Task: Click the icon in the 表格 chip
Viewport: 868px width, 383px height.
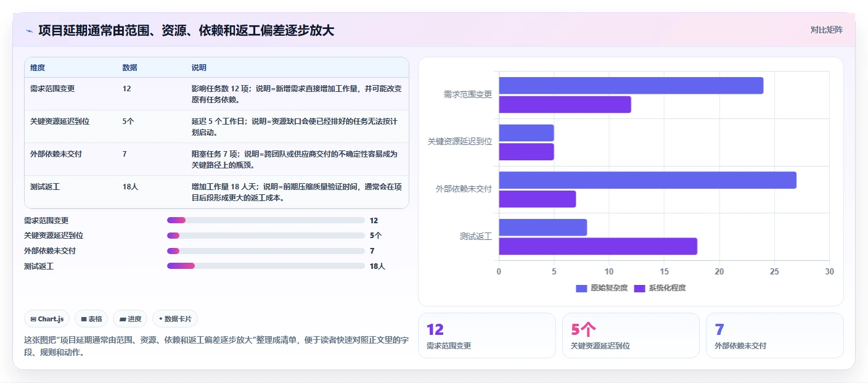Action: click(84, 319)
